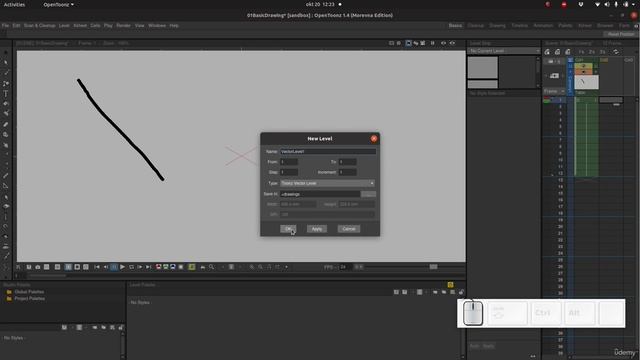Jump to the last frame
Image resolution: width=640 pixels, height=360 pixels.
pyautogui.click(x=148, y=267)
